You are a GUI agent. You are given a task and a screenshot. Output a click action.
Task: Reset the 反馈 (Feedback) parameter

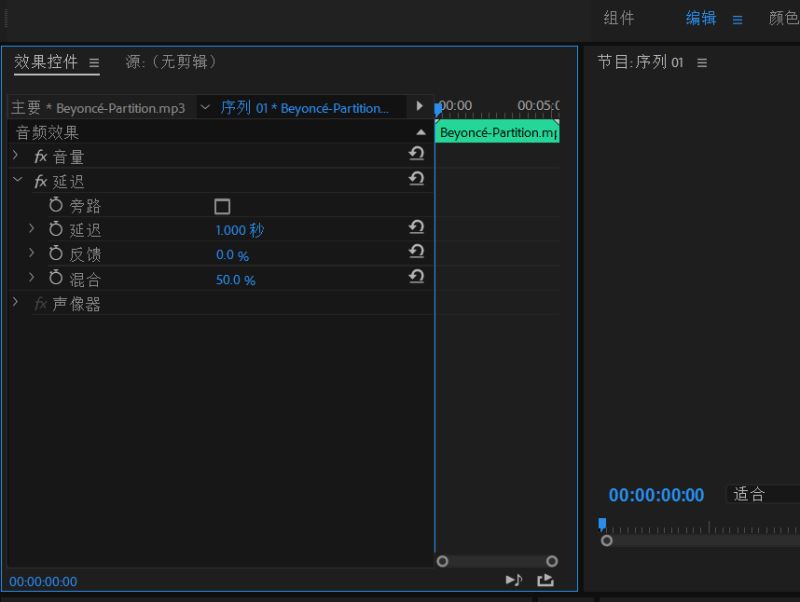(416, 252)
